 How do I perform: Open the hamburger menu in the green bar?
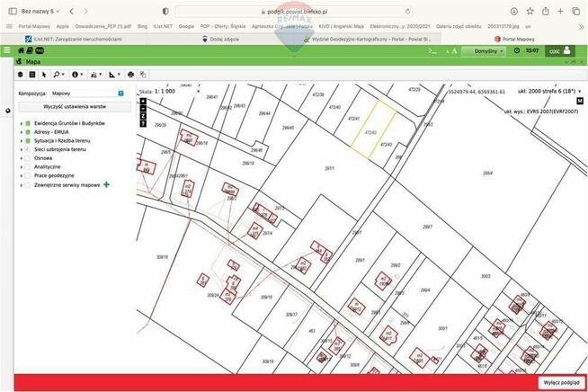[7, 51]
